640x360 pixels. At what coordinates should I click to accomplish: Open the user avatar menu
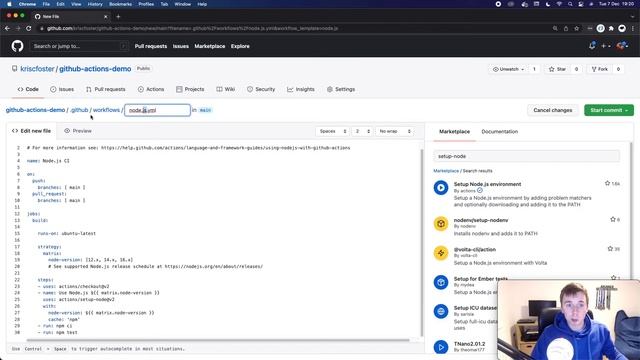tap(622, 46)
